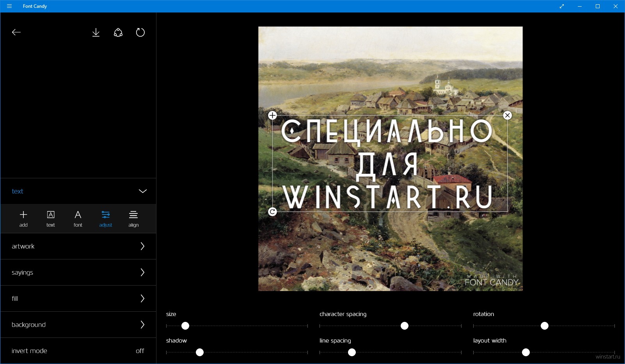Select the text edit tool
The height and width of the screenshot is (364, 625).
click(x=51, y=219)
